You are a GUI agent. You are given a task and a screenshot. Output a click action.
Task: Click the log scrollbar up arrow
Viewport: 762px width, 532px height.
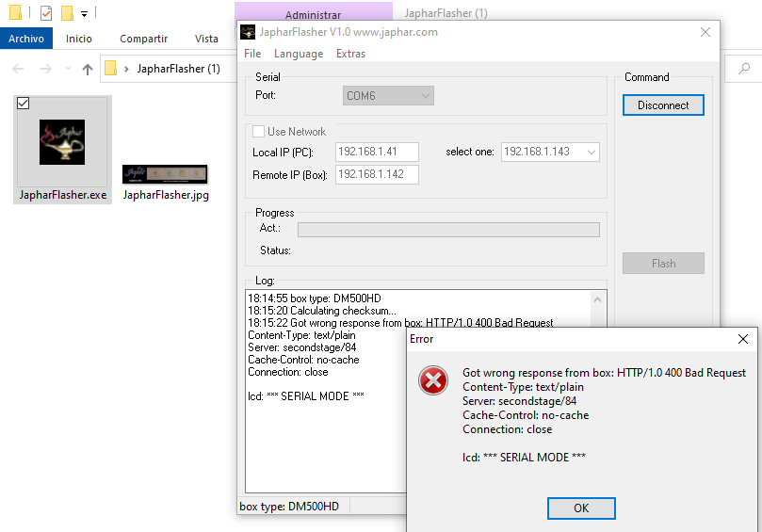pos(597,299)
